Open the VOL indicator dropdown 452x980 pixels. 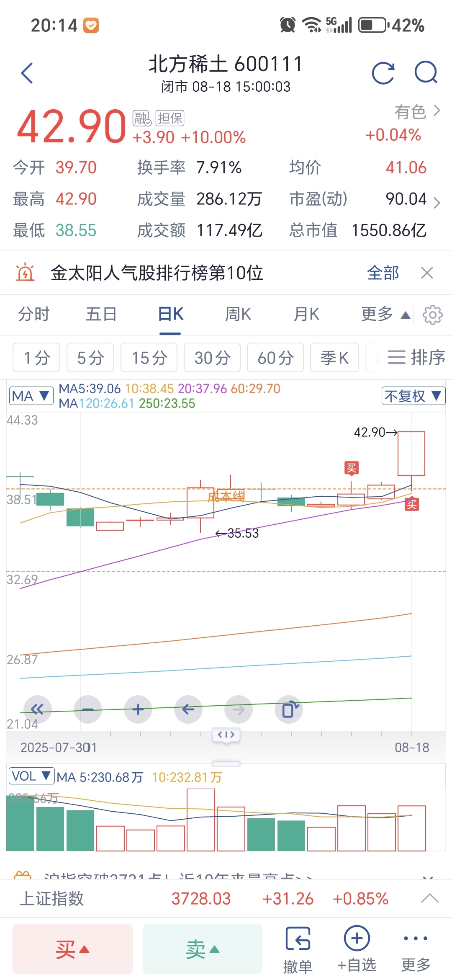coord(32,776)
